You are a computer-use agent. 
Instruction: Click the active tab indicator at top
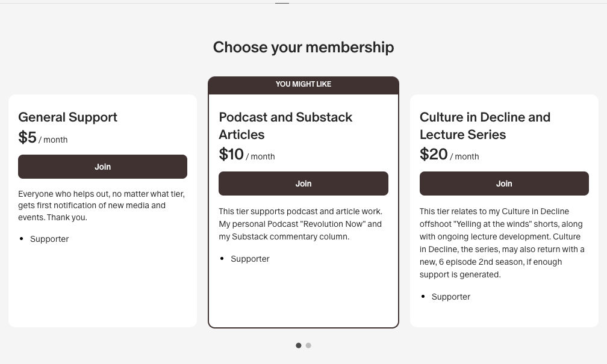coord(282,3)
